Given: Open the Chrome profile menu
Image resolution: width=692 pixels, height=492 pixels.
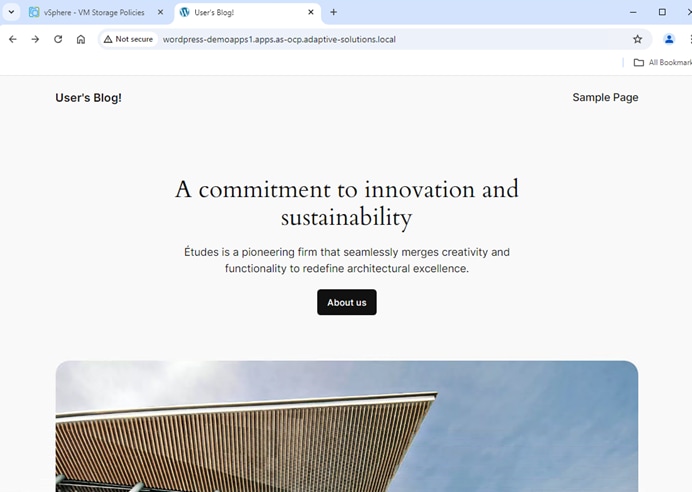Looking at the screenshot, I should pyautogui.click(x=669, y=39).
